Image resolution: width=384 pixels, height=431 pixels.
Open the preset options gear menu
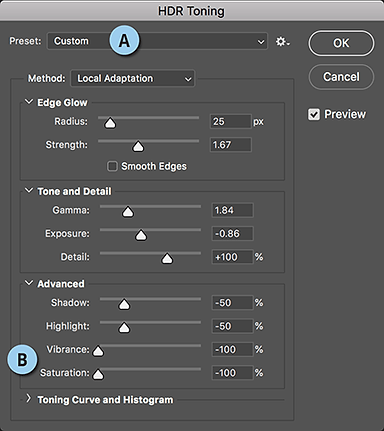point(282,42)
